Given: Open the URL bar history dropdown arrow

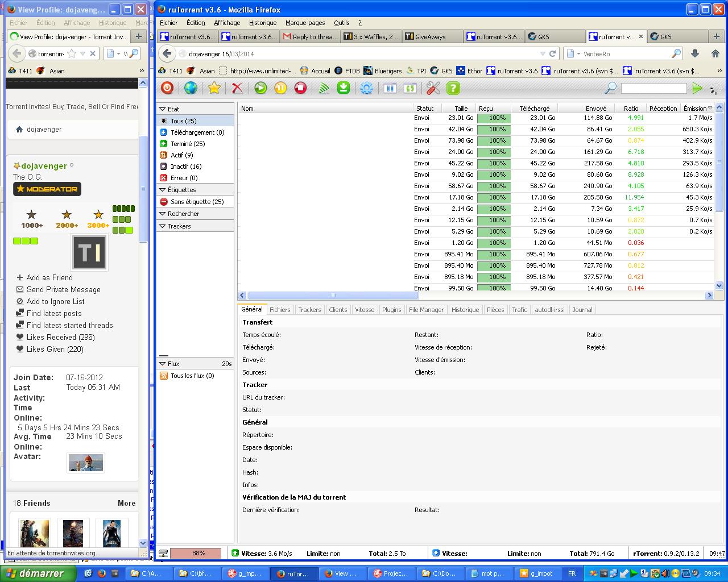Looking at the screenshot, I should pyautogui.click(x=542, y=53).
